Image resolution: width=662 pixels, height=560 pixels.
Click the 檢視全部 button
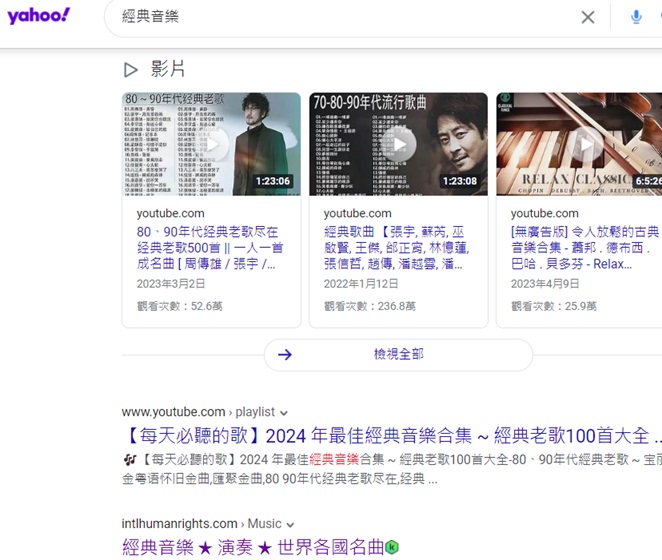click(398, 355)
